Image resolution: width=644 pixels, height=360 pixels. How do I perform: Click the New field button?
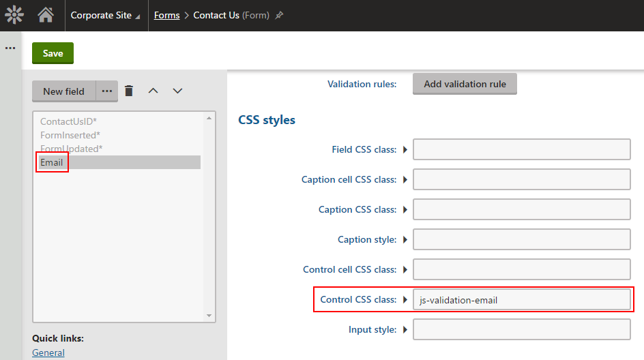(63, 91)
